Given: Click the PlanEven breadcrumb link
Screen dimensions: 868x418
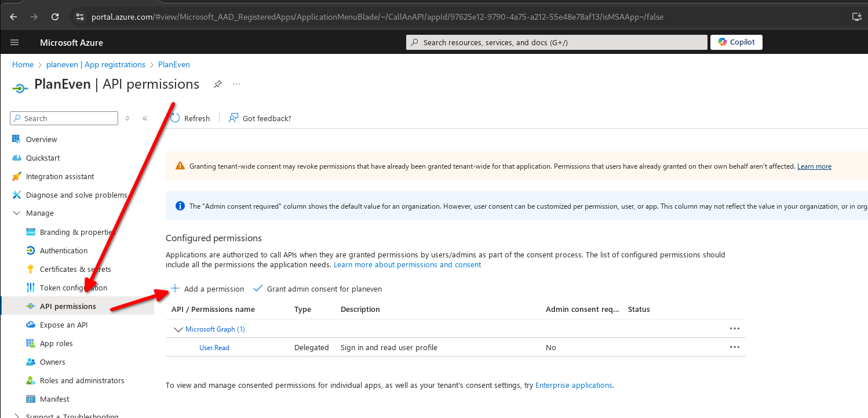Looking at the screenshot, I should click(174, 64).
